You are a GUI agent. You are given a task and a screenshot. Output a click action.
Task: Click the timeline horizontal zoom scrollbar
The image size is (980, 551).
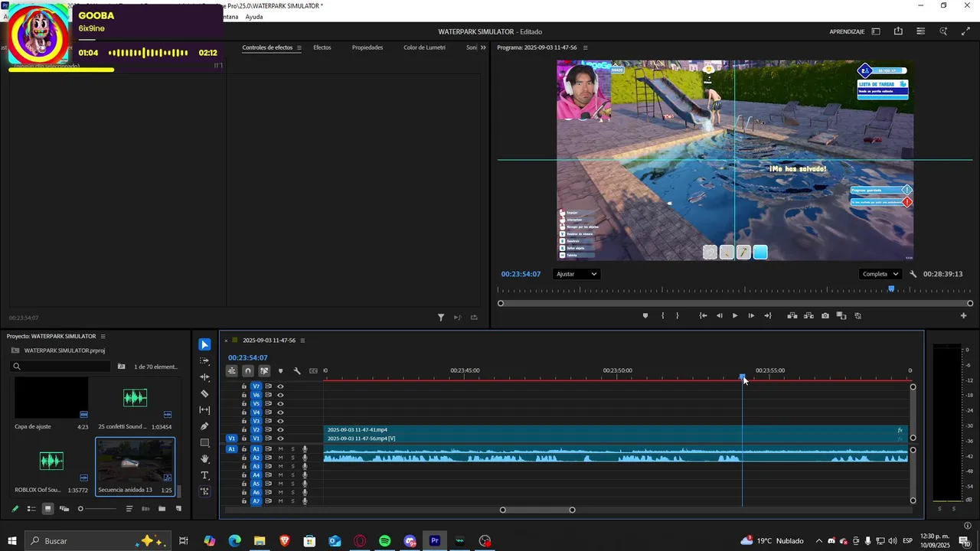point(537,510)
